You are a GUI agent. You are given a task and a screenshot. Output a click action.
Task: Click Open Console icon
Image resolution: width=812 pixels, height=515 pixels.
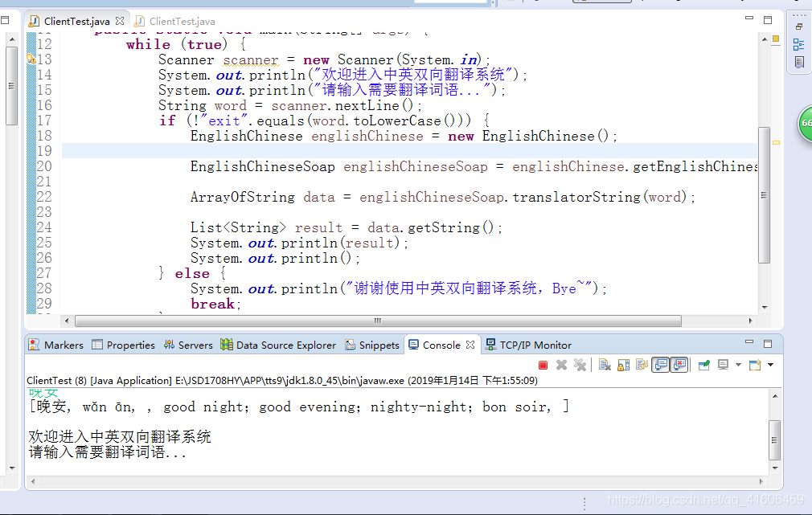click(756, 365)
